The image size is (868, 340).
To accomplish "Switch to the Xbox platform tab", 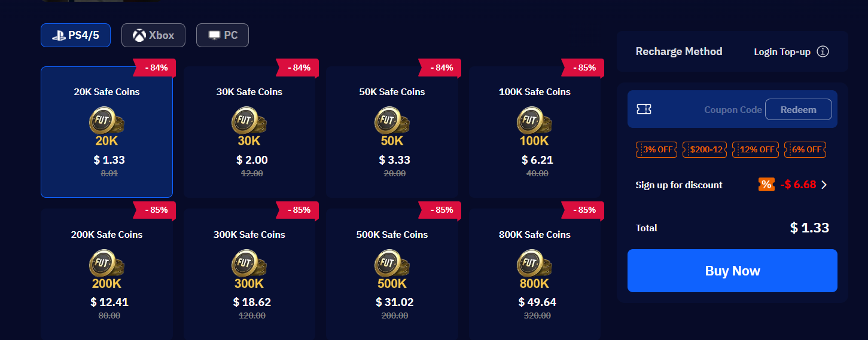I will click(153, 35).
